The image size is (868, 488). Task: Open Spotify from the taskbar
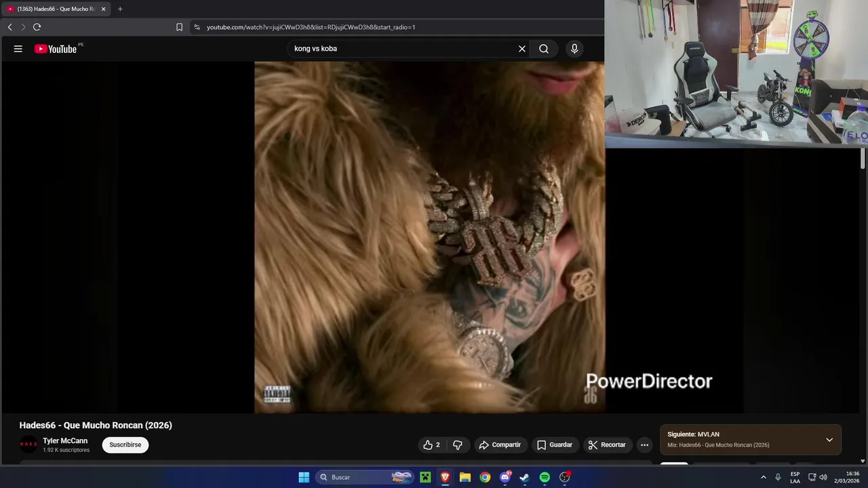point(545,477)
